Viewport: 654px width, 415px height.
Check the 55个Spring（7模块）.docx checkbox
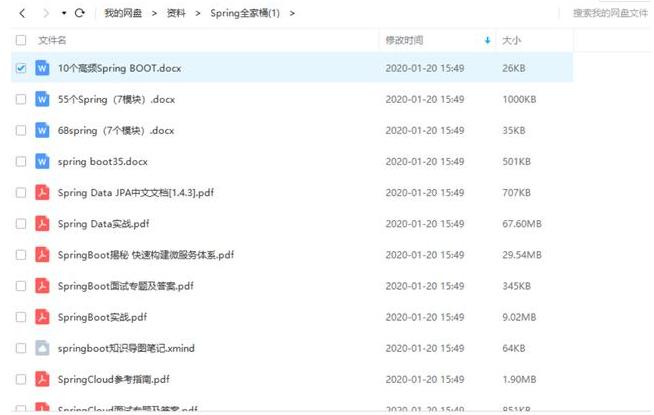[21, 99]
